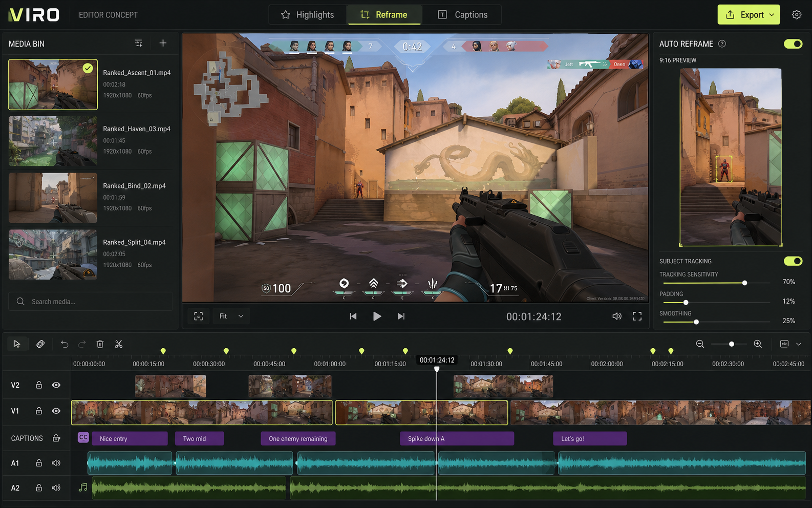This screenshot has width=812, height=508.
Task: Select Ranked_Ascent_01.mp4 thumbnail
Action: coord(53,84)
